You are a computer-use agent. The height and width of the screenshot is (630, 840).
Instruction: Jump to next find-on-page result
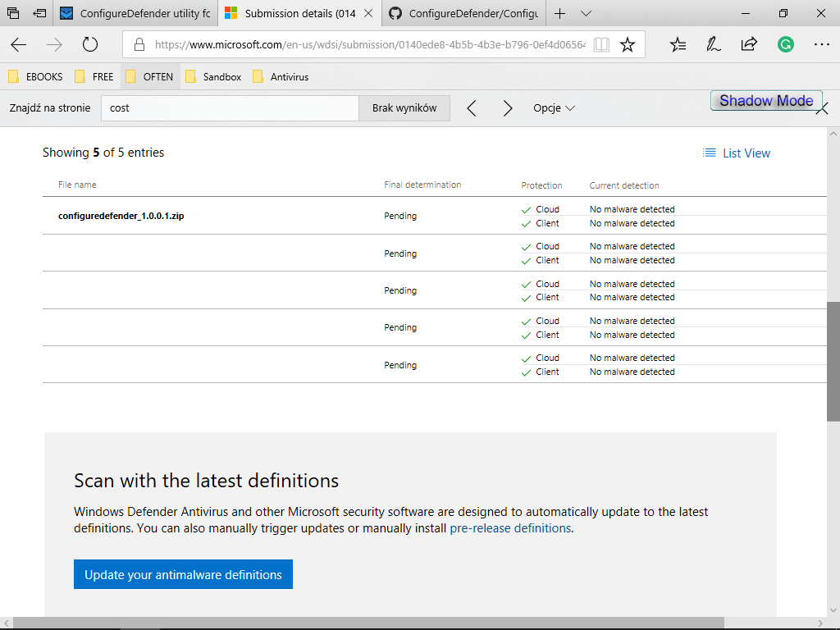tap(508, 108)
